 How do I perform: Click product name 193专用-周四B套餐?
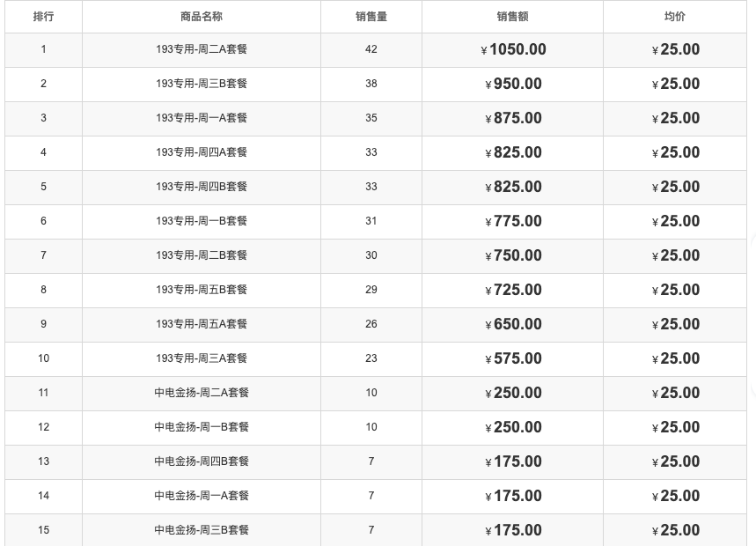point(202,187)
